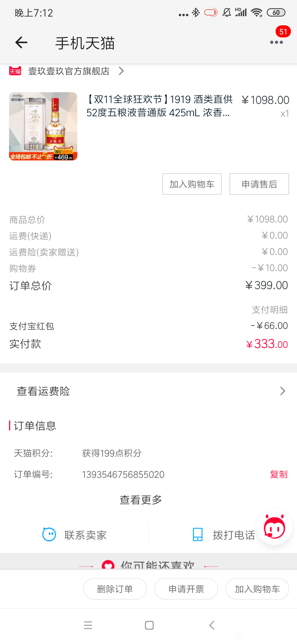
Task: Expand order details with 查看更多
Action: pyautogui.click(x=141, y=500)
